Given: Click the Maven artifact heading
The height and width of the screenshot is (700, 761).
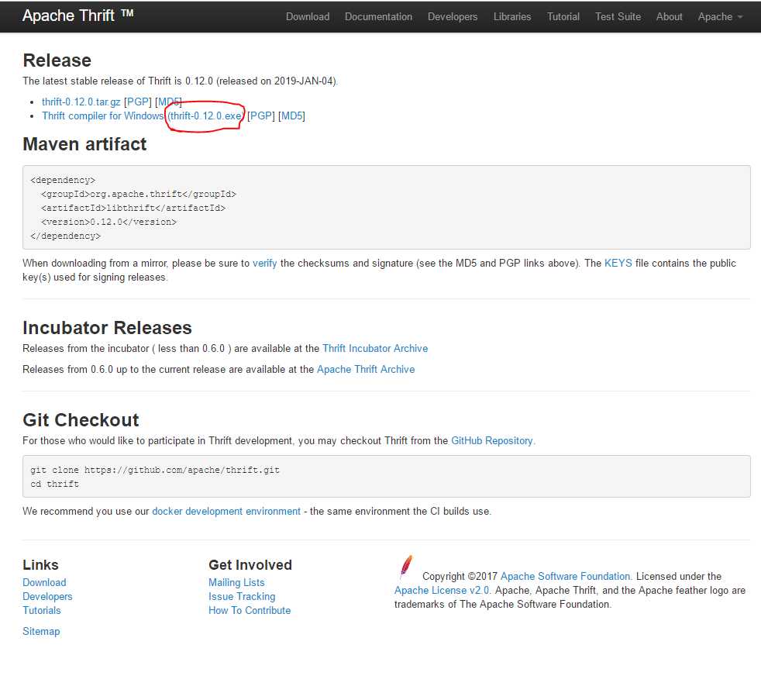Looking at the screenshot, I should 84,144.
